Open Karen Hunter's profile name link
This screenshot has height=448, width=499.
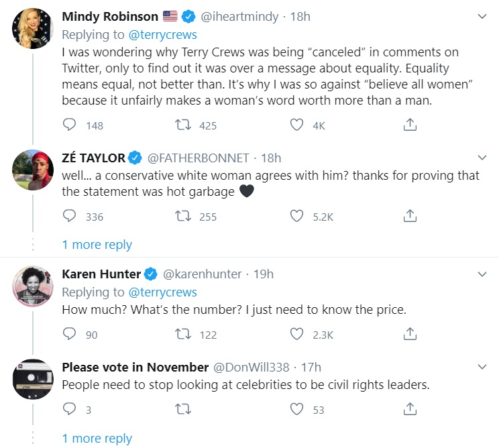click(x=101, y=274)
